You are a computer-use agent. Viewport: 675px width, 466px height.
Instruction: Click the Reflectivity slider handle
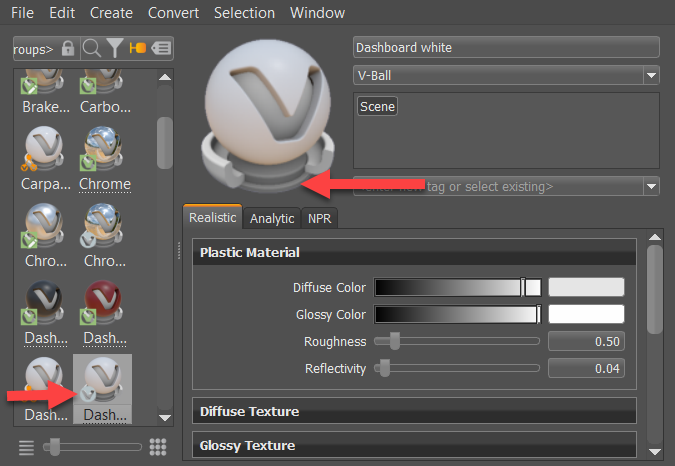384,368
